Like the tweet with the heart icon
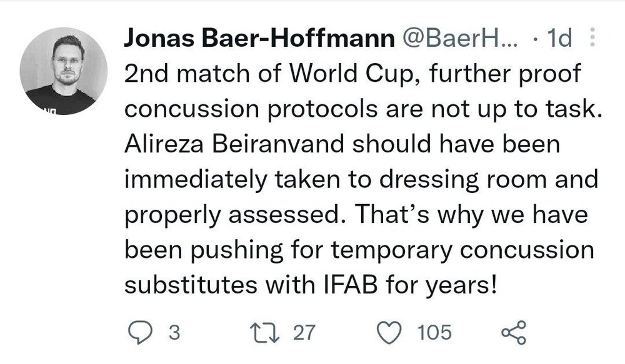 [392, 332]
